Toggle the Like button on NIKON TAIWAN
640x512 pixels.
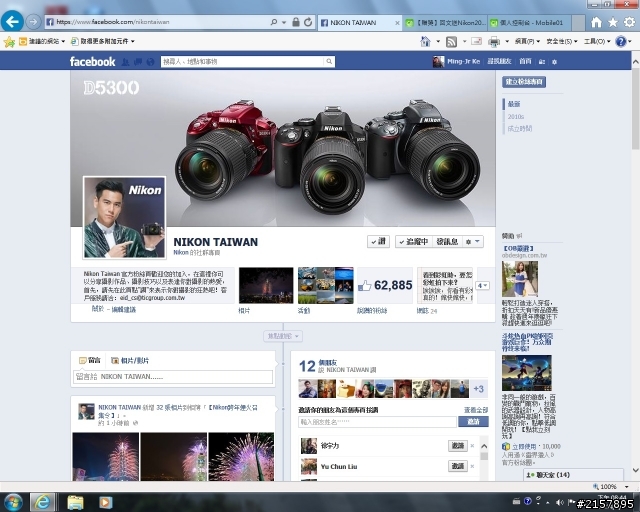pos(378,242)
